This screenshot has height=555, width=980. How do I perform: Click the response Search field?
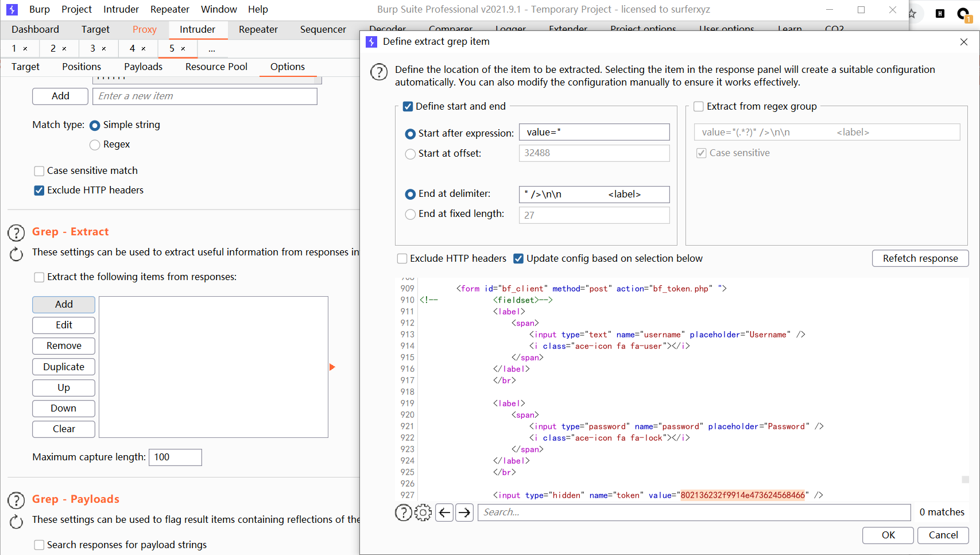[x=694, y=512]
